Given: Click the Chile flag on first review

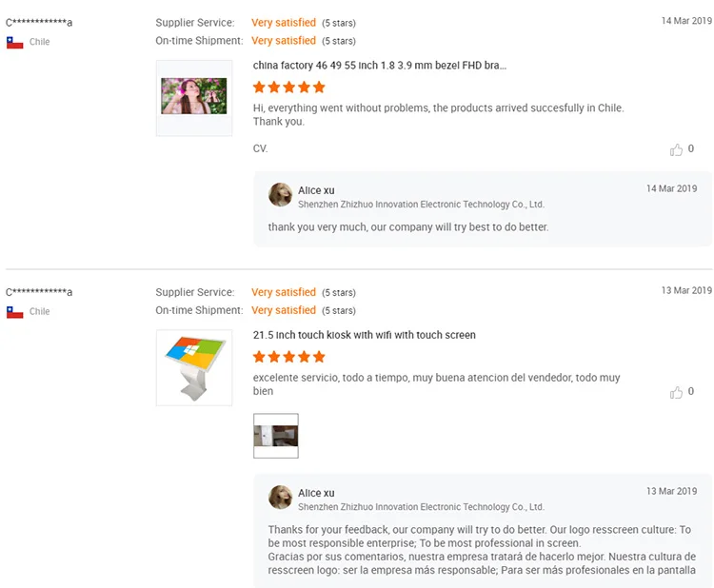Looking at the screenshot, I should coord(14,42).
